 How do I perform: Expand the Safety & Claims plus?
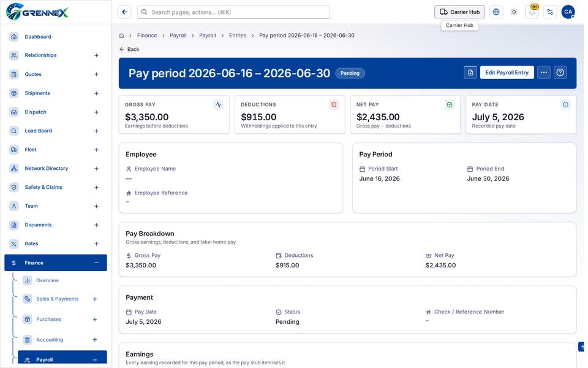96,188
